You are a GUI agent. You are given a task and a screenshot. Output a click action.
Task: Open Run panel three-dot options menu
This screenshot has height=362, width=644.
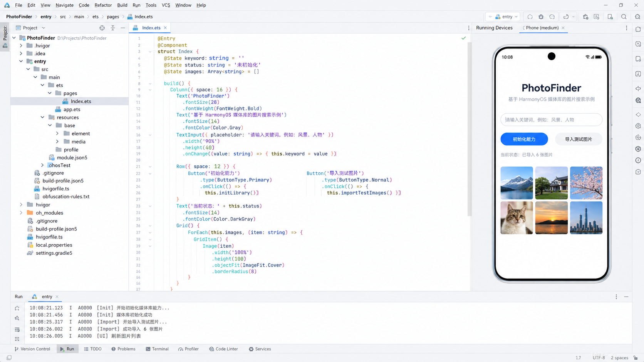click(616, 297)
